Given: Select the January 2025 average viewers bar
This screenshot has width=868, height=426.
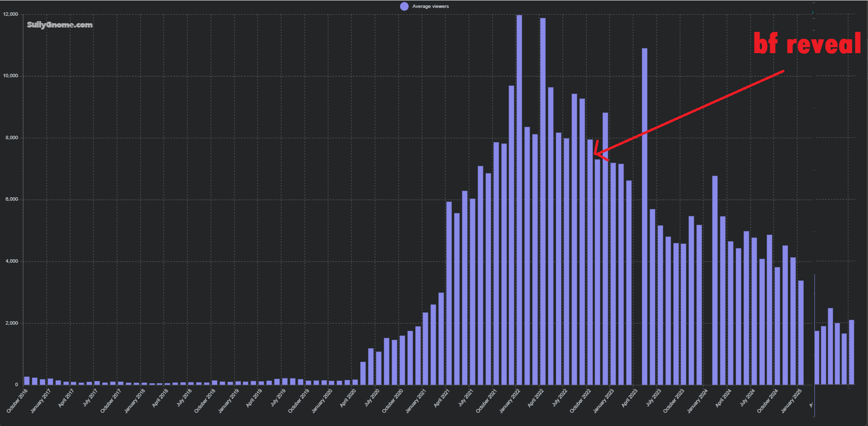Looking at the screenshot, I should (x=801, y=333).
